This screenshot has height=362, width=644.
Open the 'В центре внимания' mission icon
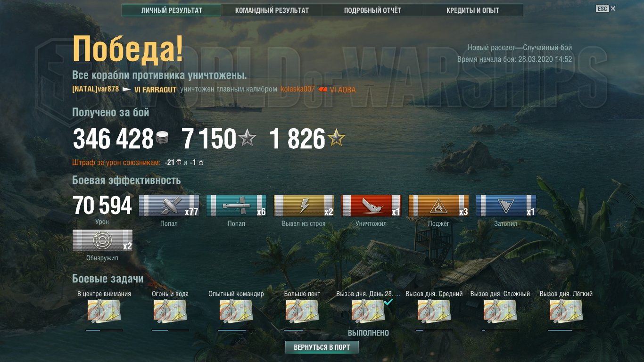click(104, 311)
